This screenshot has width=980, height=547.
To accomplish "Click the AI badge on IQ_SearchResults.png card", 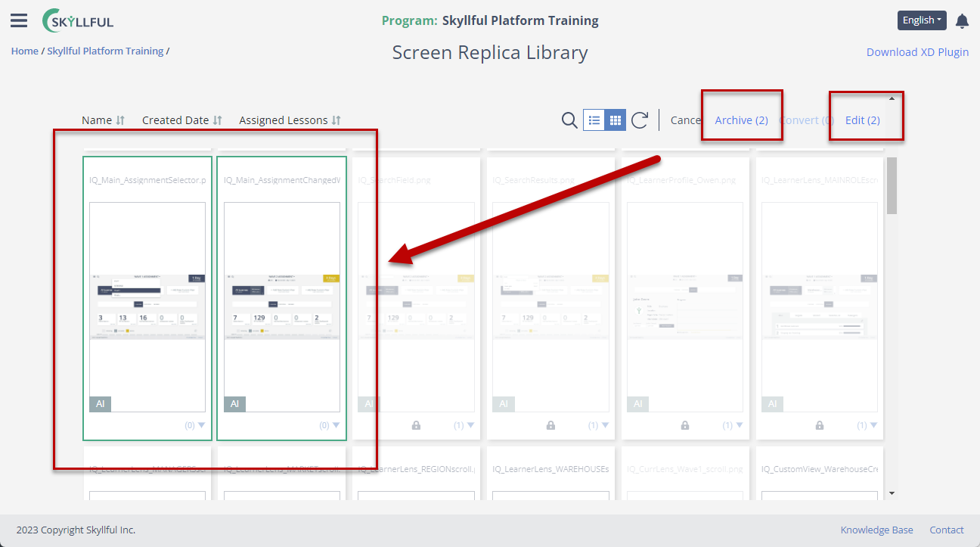I will point(504,404).
